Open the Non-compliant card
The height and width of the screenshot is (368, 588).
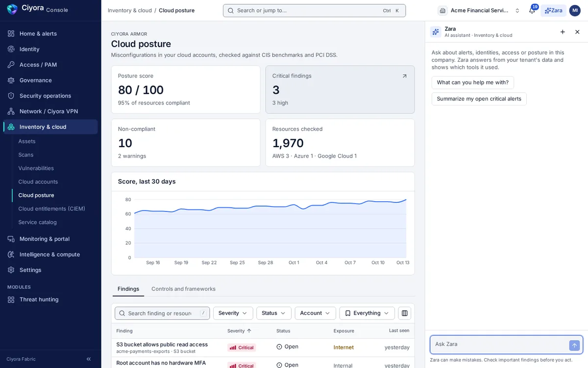pos(186,143)
